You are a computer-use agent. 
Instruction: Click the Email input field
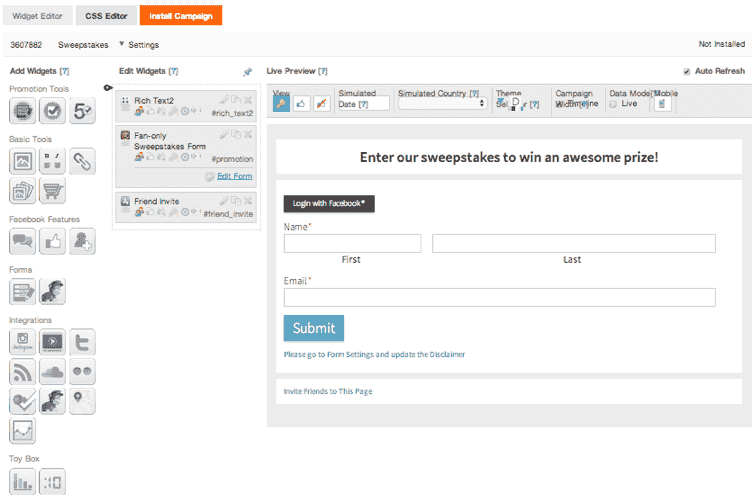(500, 297)
